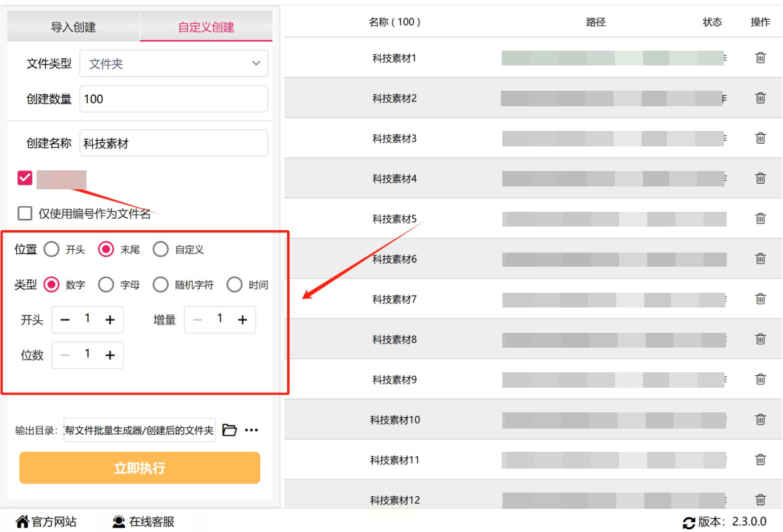
Task: Click the refresh icon beside 版本
Action: click(x=689, y=523)
